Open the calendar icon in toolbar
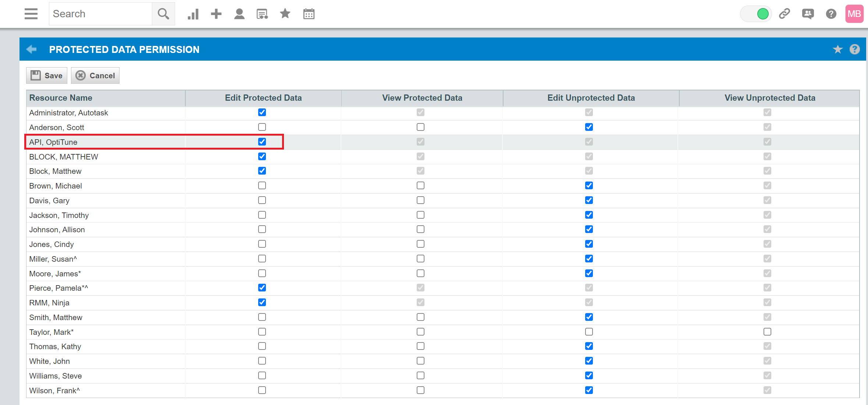868x405 pixels. pyautogui.click(x=309, y=14)
